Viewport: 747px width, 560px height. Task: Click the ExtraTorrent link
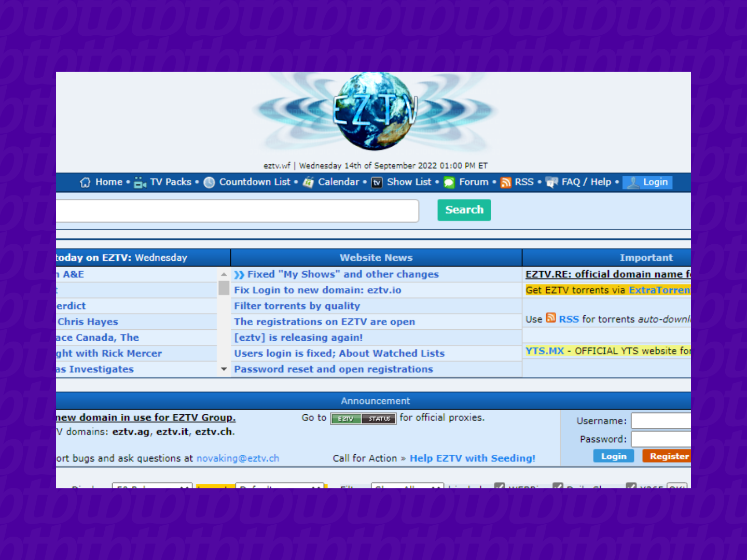pyautogui.click(x=660, y=290)
